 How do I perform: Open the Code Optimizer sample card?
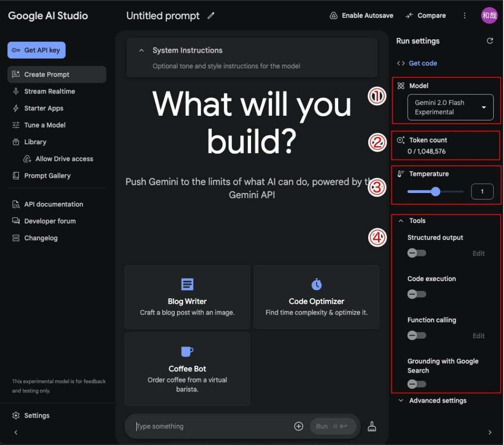[x=316, y=297]
